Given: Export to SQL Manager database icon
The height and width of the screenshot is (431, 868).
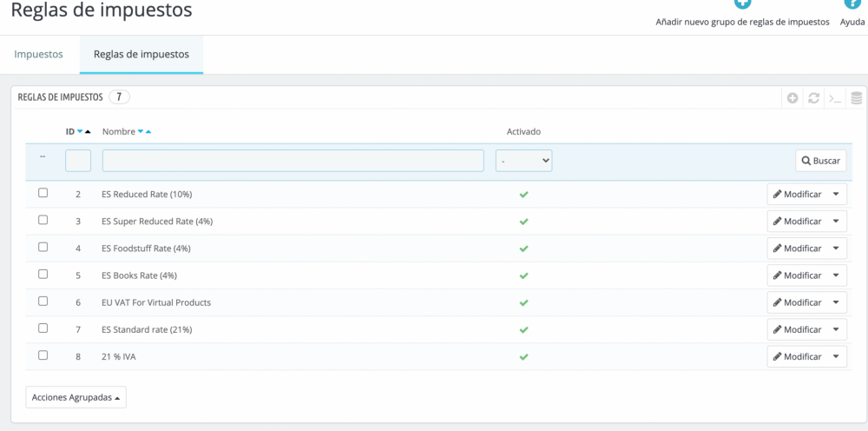Looking at the screenshot, I should [857, 98].
